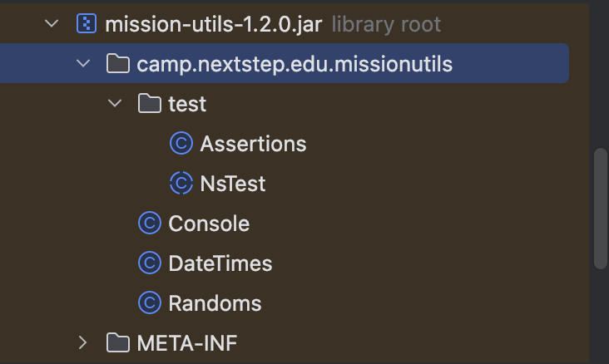The height and width of the screenshot is (364, 609).
Task: Open the DateTimes class
Action: point(220,263)
